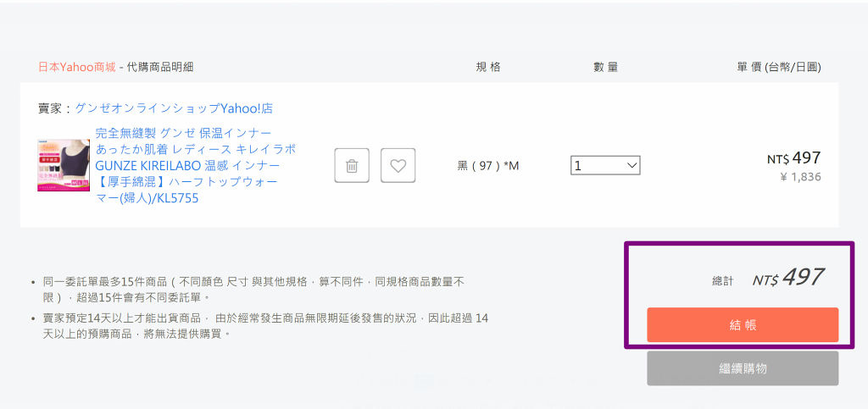
Task: Select the unit price NT$ 497
Action: pyautogui.click(x=793, y=158)
